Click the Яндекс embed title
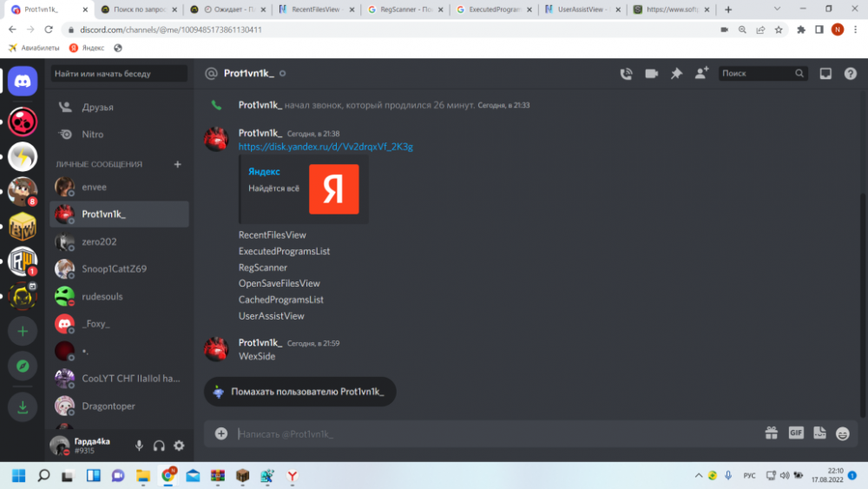The height and width of the screenshot is (489, 868). (x=264, y=172)
